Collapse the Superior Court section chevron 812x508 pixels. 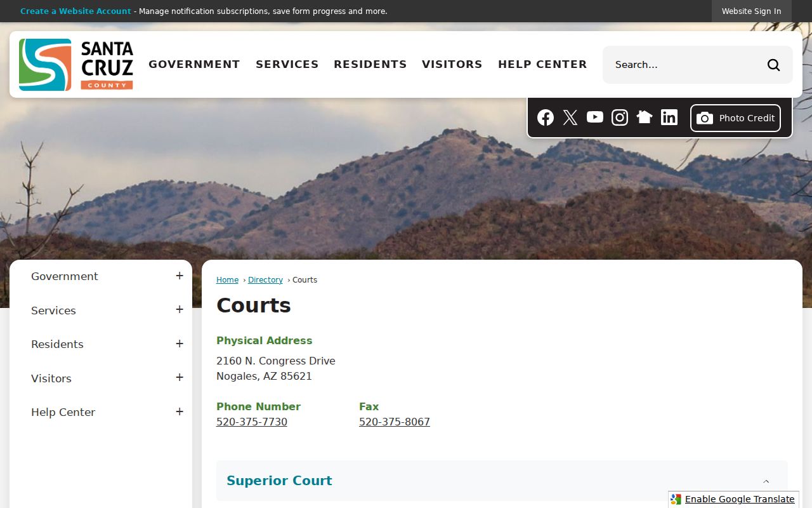pos(766,481)
